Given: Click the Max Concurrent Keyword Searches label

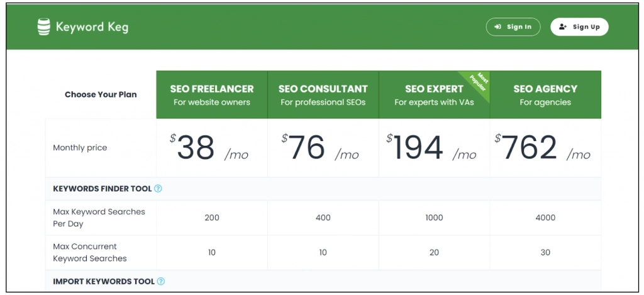Looking at the screenshot, I should point(89,252).
